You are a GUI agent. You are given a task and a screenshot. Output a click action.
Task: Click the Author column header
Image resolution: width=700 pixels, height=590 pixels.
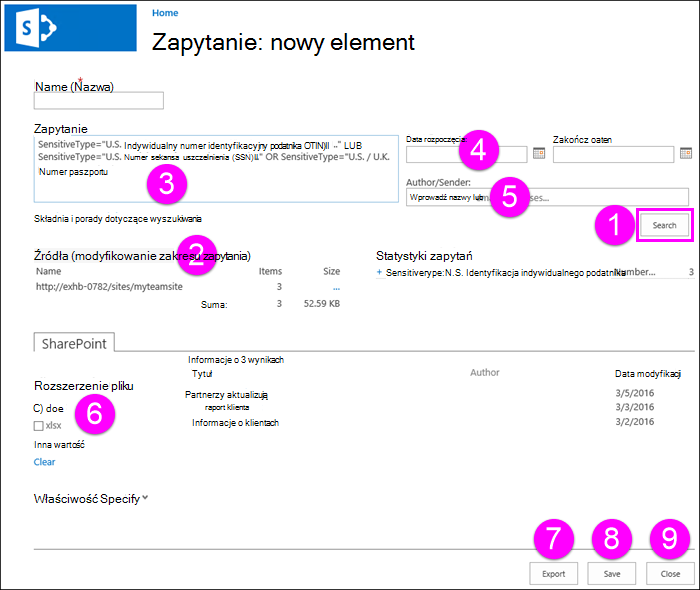pyautogui.click(x=484, y=372)
